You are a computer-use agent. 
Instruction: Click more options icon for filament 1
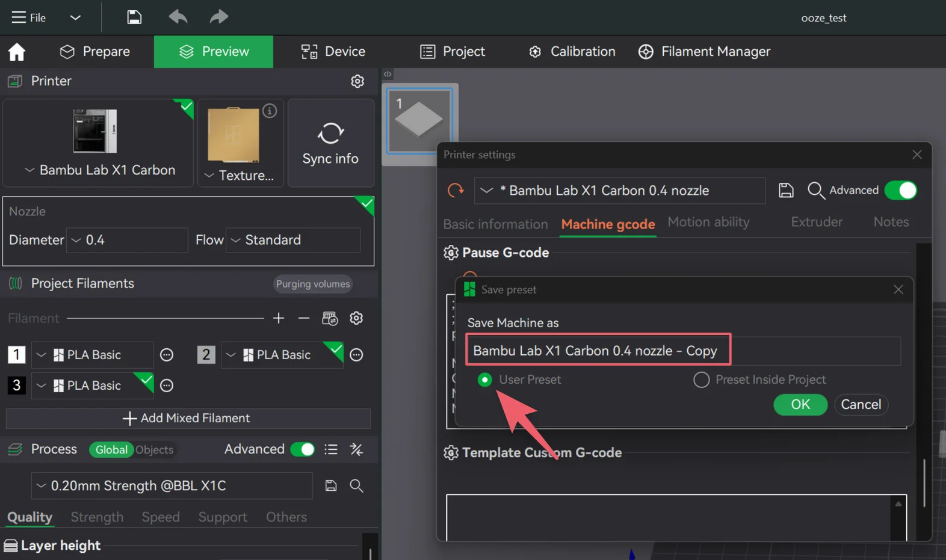click(x=167, y=355)
